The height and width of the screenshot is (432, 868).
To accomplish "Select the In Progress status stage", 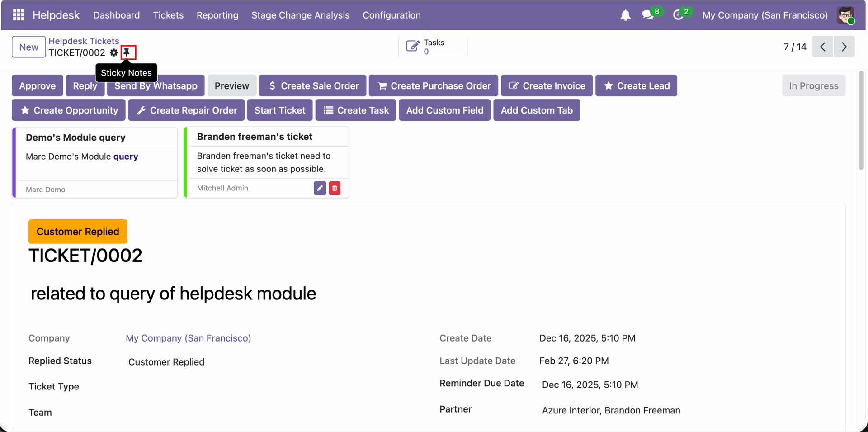I will pyautogui.click(x=813, y=86).
